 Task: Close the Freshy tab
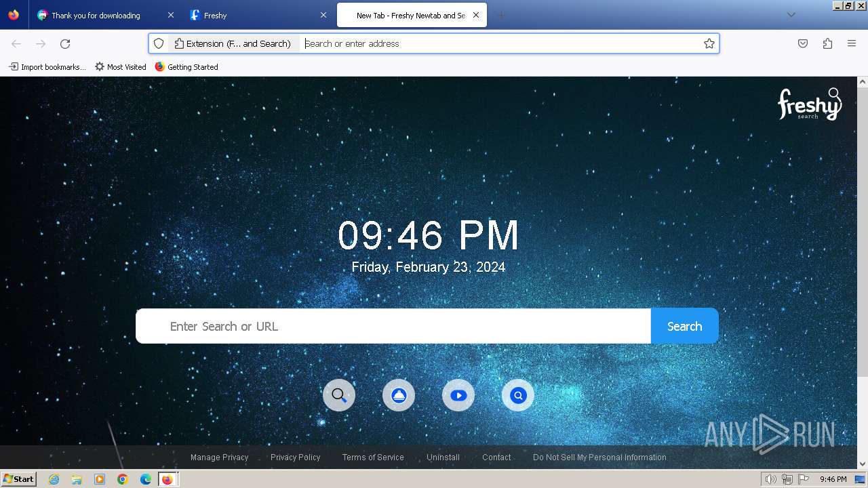coord(323,15)
